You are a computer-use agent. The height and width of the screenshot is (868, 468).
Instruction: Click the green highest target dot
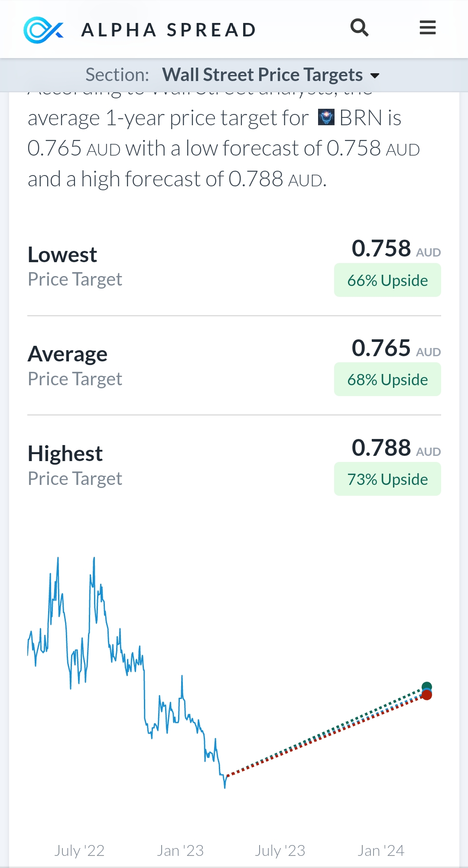click(427, 686)
